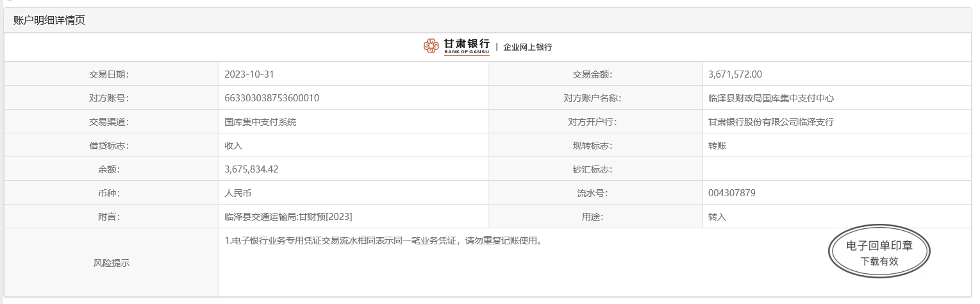
Task: Click the remark 临泽县交通运输局:甘财预[2023]
Action: [x=288, y=217]
